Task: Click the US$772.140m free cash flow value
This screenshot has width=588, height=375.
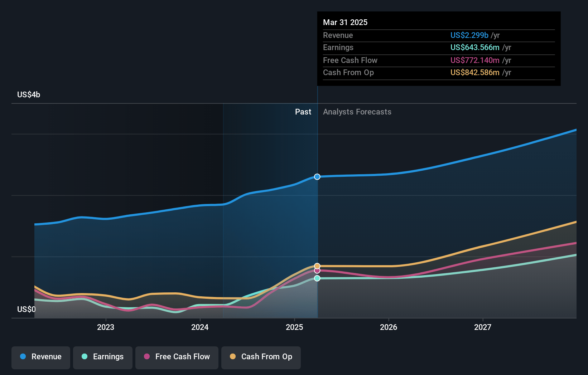Action: pyautogui.click(x=475, y=60)
